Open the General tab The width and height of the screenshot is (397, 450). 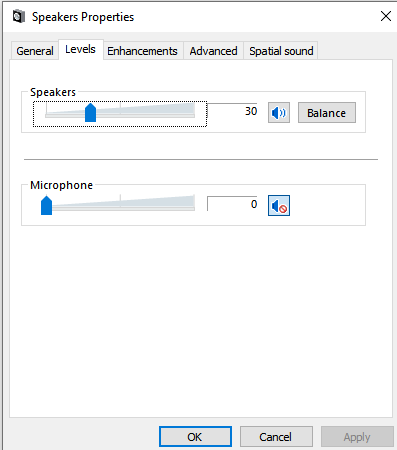(x=35, y=51)
